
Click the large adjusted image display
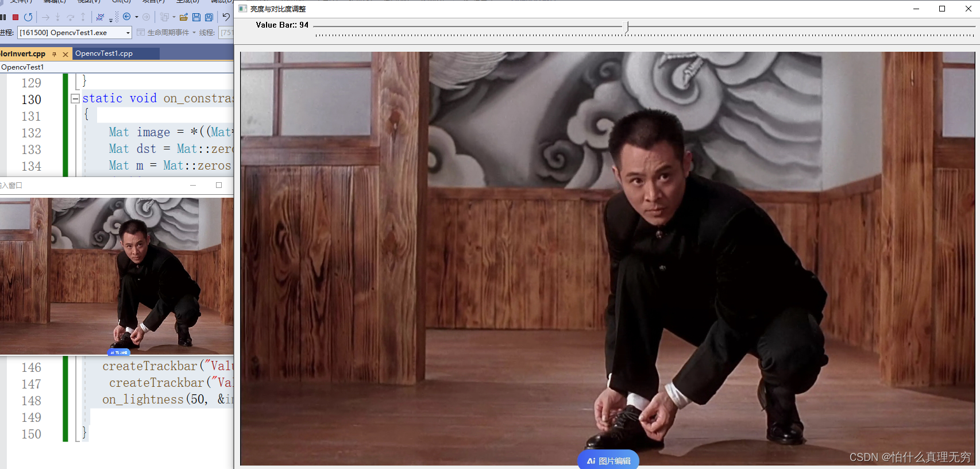tap(607, 259)
